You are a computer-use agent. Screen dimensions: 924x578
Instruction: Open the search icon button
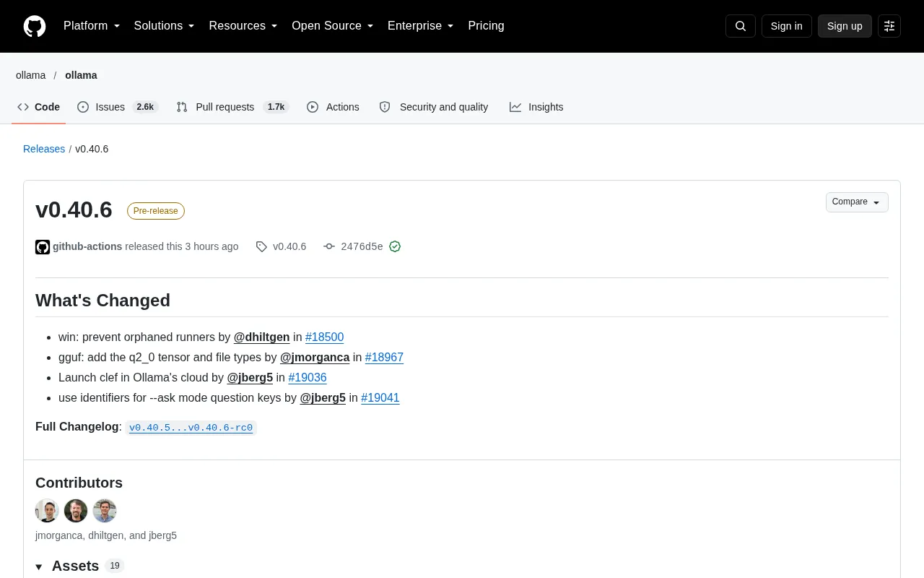[x=741, y=26]
